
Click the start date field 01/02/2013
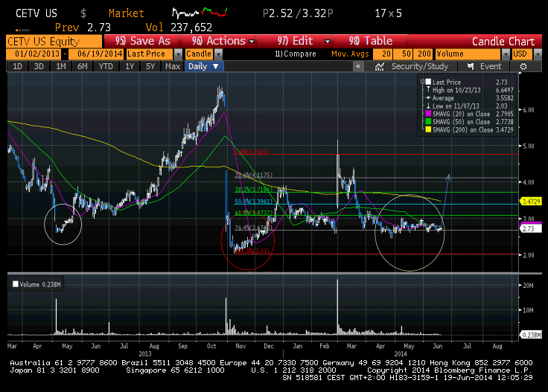(x=34, y=54)
